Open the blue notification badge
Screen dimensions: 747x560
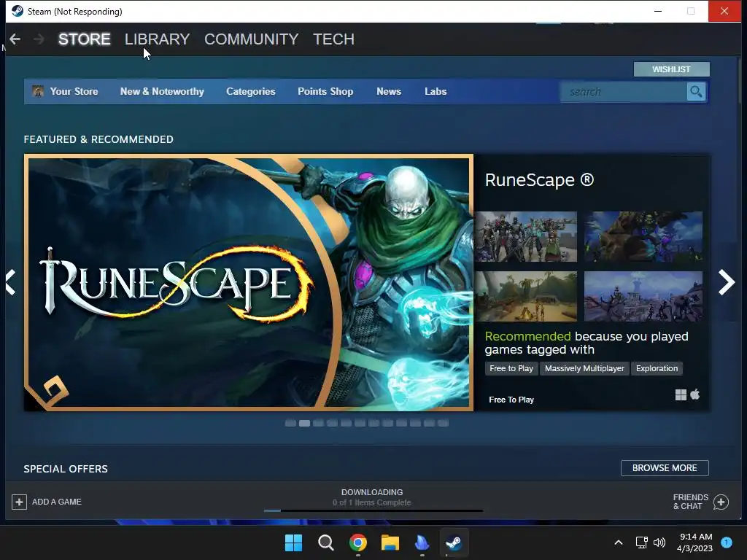pyautogui.click(x=727, y=542)
